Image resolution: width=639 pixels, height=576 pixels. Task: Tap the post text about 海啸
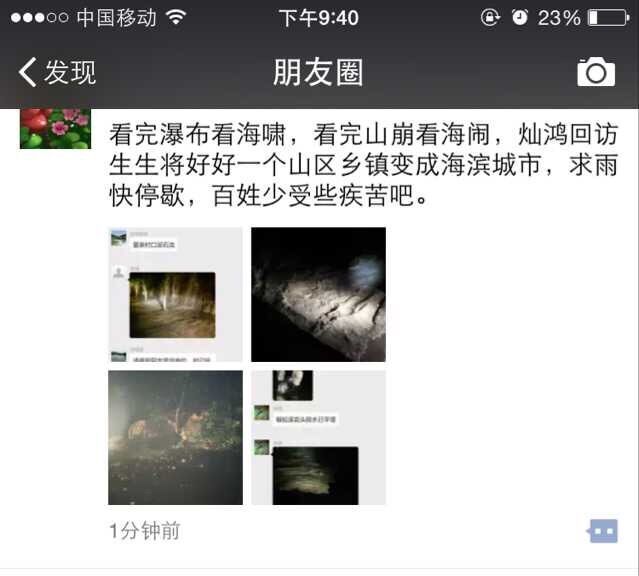364,165
